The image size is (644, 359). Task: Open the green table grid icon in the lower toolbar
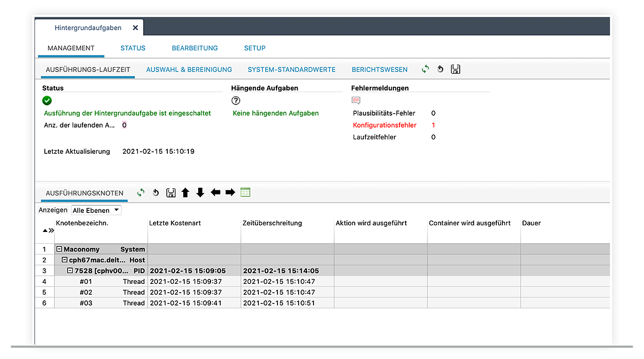tap(245, 192)
